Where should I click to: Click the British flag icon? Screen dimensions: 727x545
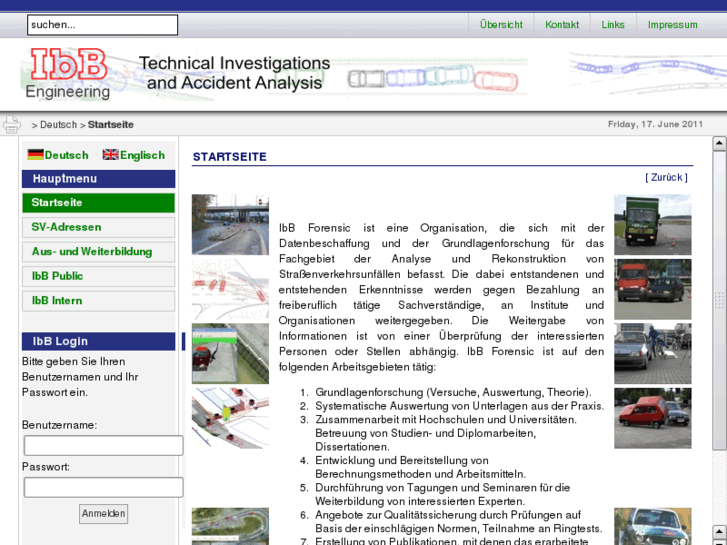110,154
